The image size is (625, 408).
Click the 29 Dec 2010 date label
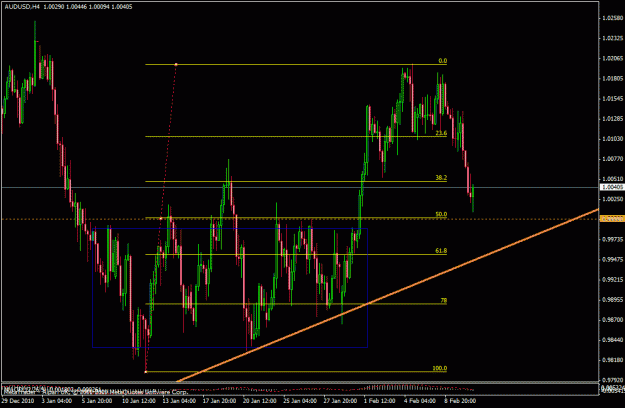(18, 400)
